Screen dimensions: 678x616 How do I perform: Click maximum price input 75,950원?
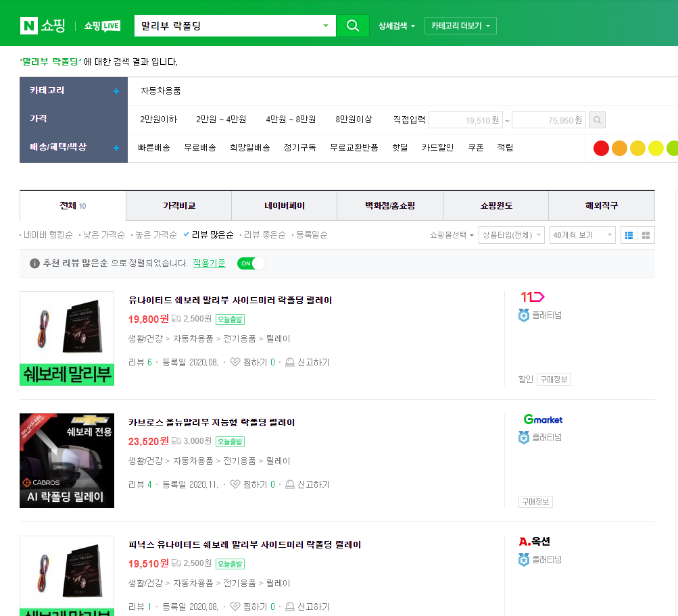[549, 120]
